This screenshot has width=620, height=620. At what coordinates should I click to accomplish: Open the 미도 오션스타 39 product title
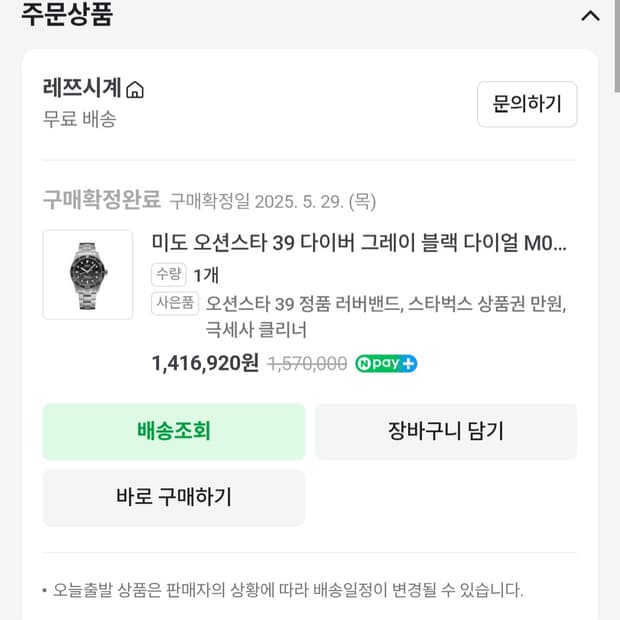[359, 242]
